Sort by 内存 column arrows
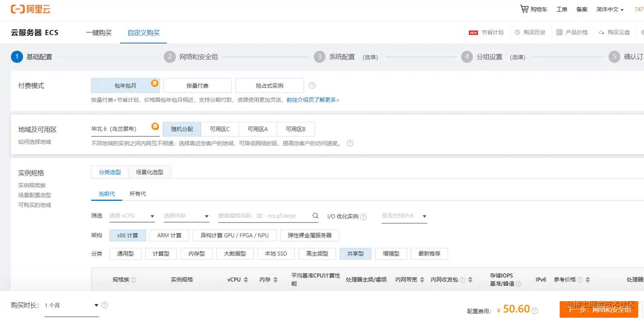 [x=275, y=280]
